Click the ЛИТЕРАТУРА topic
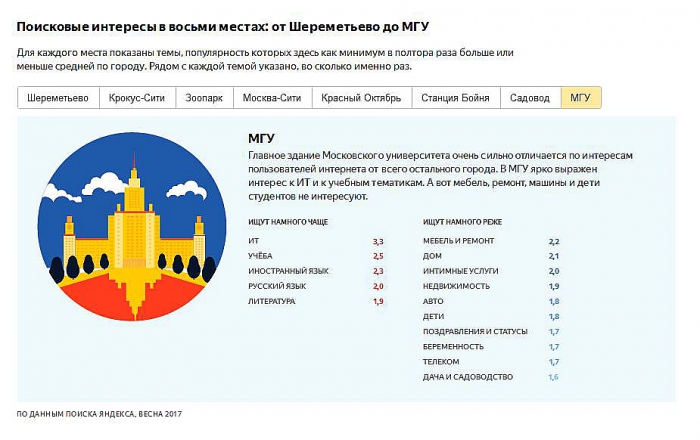Viewport: 700px width, 440px height. pyautogui.click(x=271, y=301)
